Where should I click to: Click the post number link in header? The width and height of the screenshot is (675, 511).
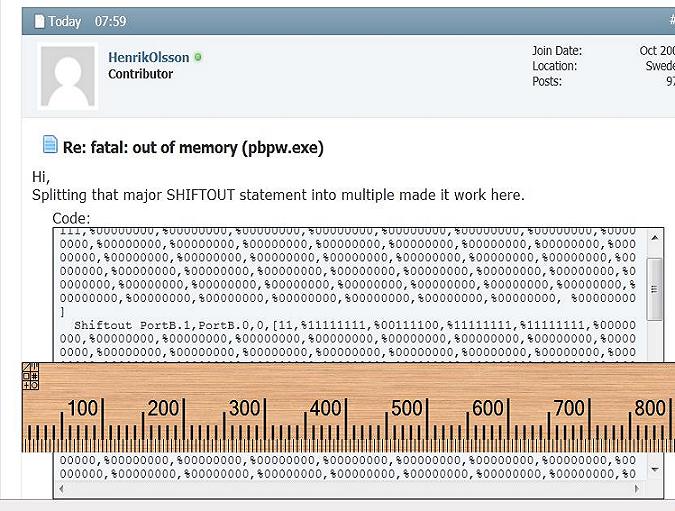(x=670, y=21)
